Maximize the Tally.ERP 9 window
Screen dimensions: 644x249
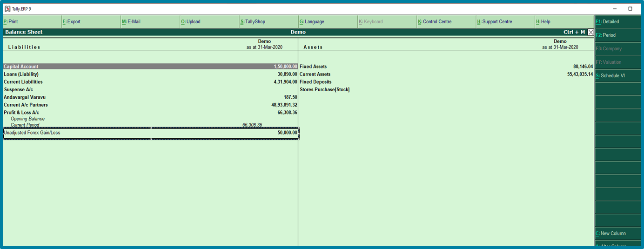(x=630, y=8)
